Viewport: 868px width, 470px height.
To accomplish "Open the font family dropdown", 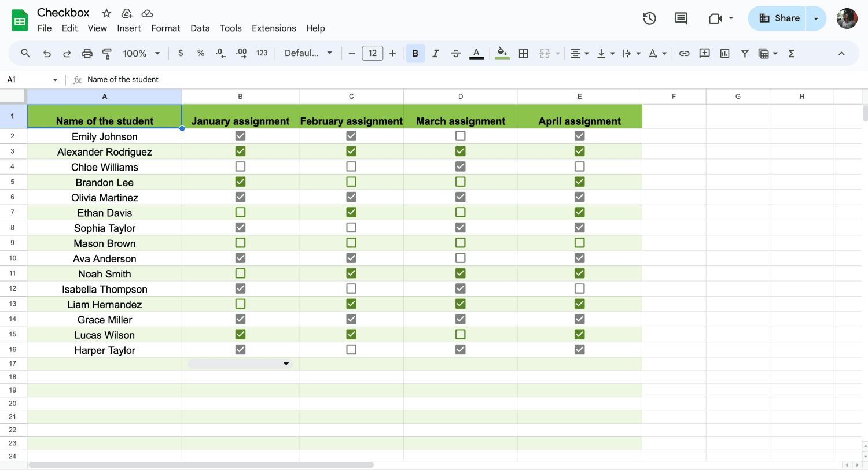I will 308,53.
